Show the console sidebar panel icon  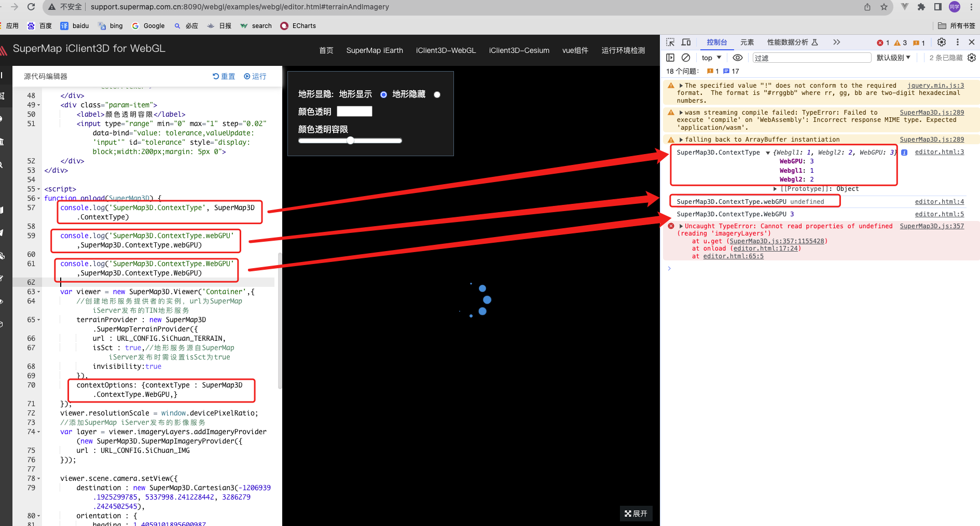(670, 58)
